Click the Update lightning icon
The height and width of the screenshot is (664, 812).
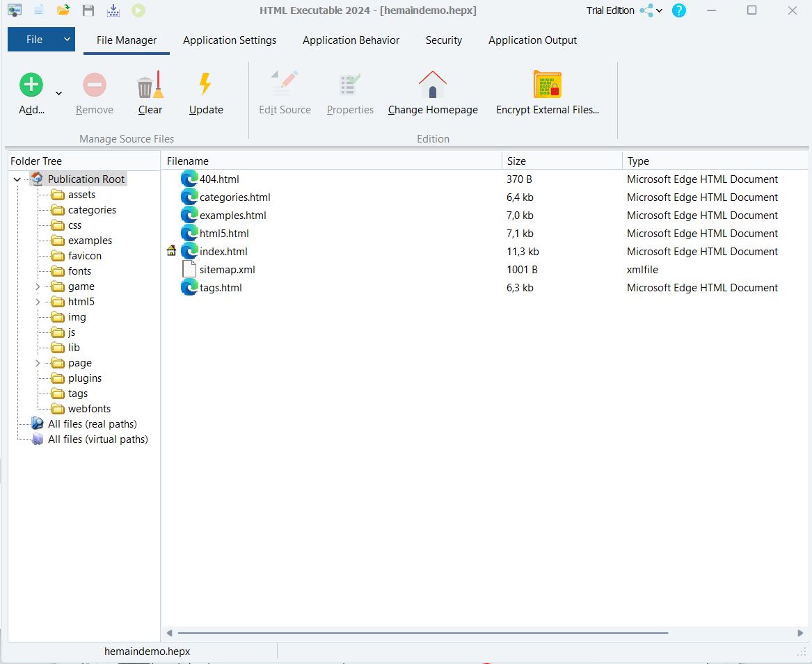pyautogui.click(x=205, y=85)
